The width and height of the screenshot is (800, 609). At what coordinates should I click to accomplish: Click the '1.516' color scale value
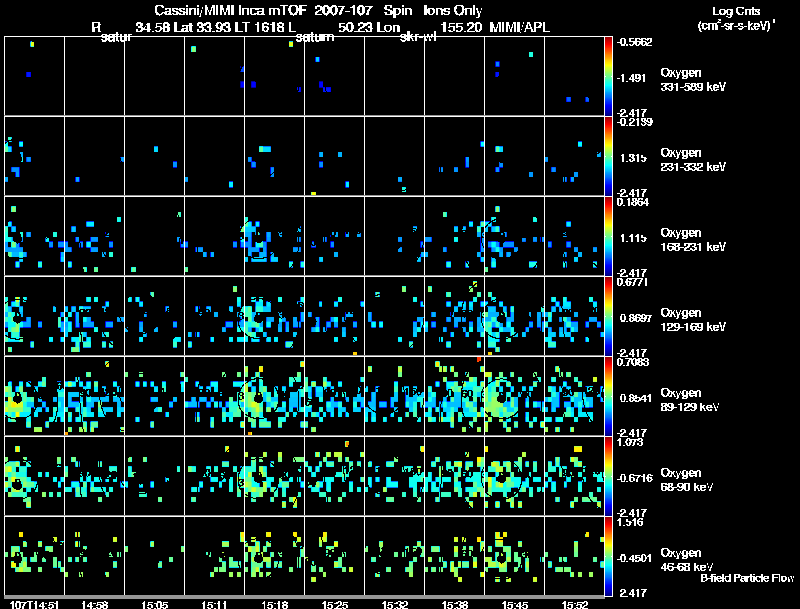630,522
